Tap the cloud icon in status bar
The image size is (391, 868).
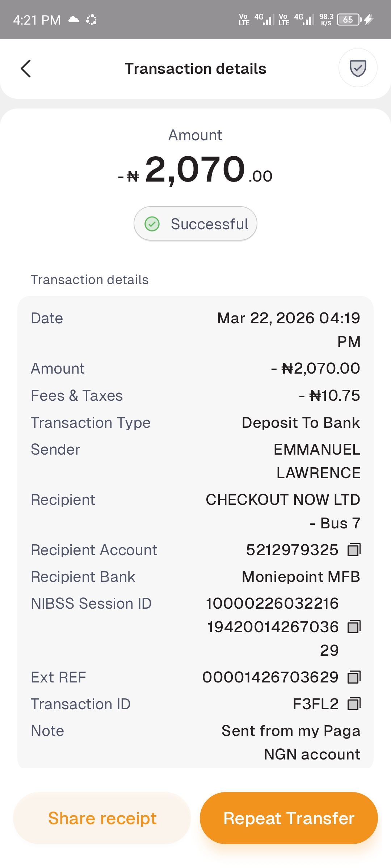(x=74, y=20)
